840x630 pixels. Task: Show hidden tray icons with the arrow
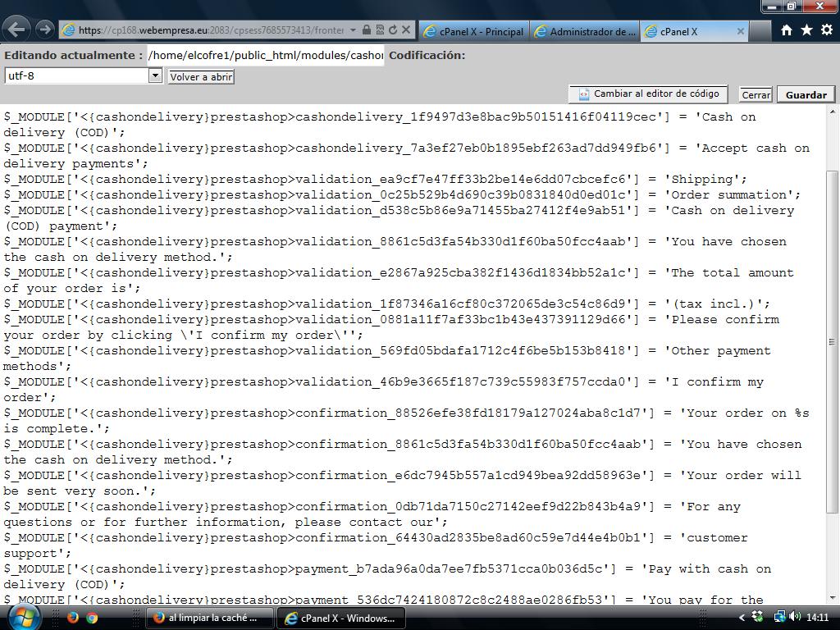point(742,618)
